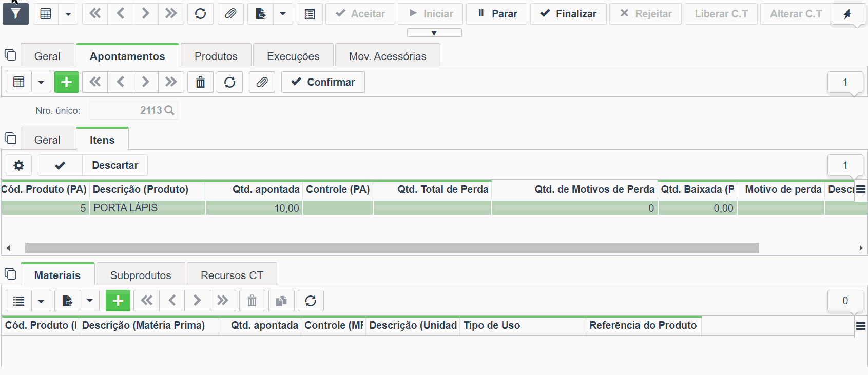Open the Recursos CT tab
The height and width of the screenshot is (375, 868).
pyautogui.click(x=232, y=275)
